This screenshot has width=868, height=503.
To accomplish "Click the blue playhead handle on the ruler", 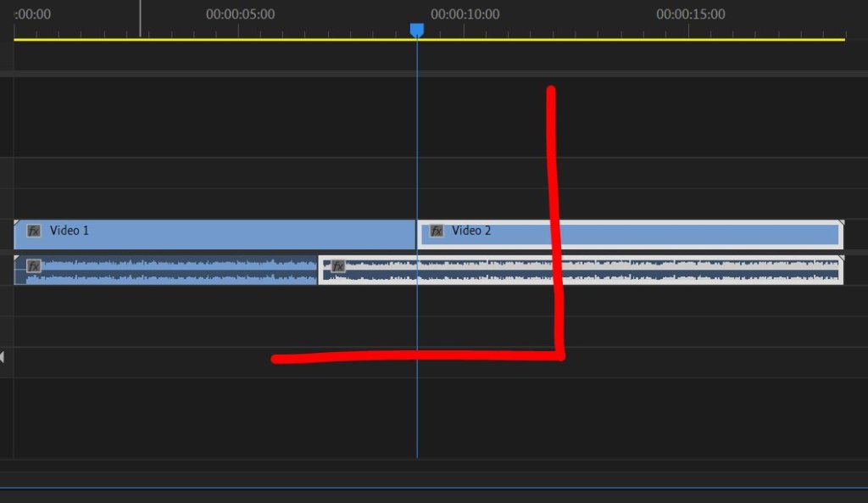I will (x=417, y=30).
